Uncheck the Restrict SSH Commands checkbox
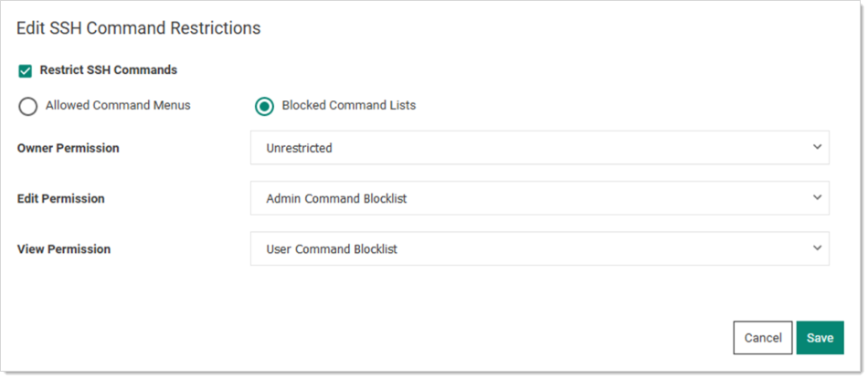The height and width of the screenshot is (379, 868). pos(25,71)
